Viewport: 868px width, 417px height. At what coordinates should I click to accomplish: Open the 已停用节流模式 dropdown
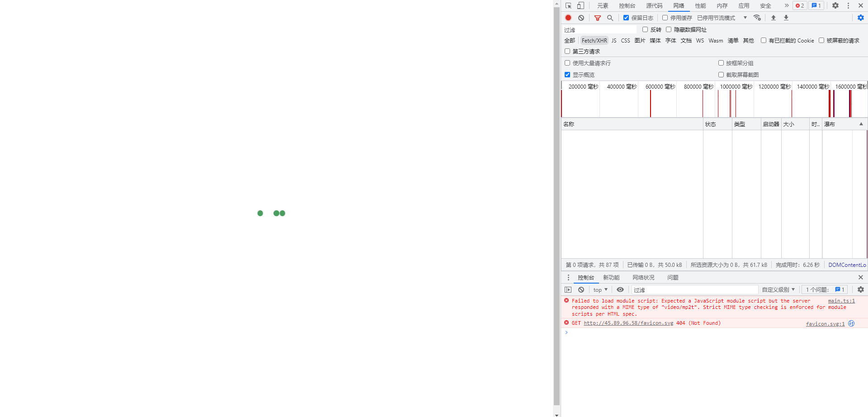coord(717,18)
